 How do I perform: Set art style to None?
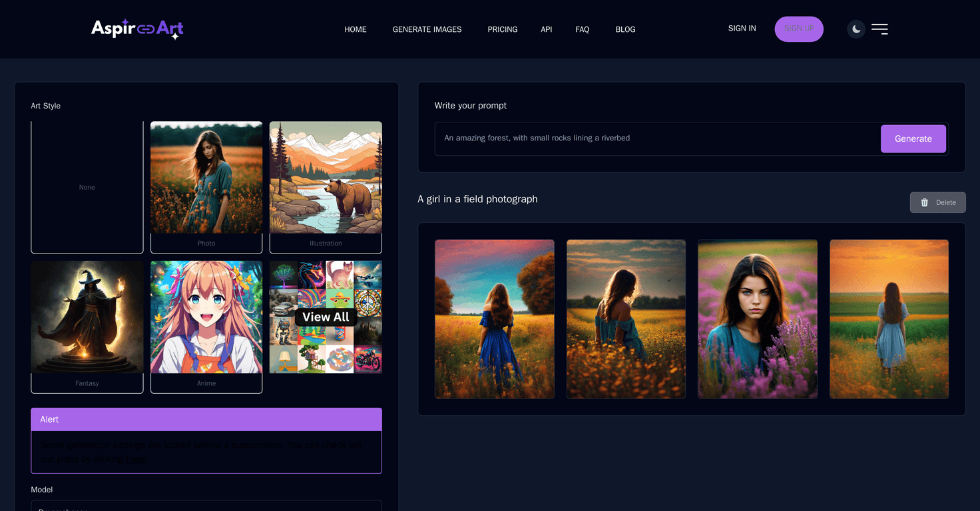[x=87, y=187]
